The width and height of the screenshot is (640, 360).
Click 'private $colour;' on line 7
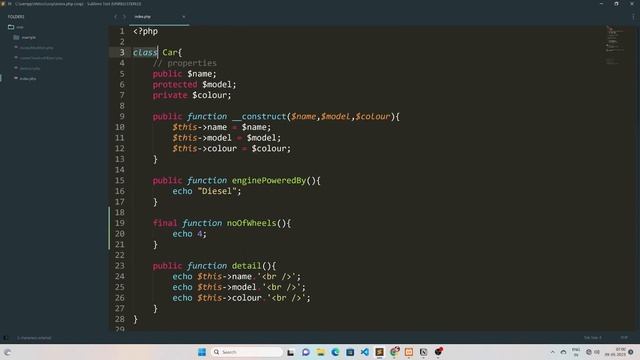[x=192, y=95]
